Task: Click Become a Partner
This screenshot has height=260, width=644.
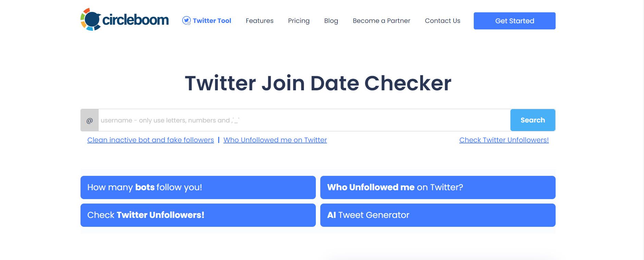Action: [381, 21]
